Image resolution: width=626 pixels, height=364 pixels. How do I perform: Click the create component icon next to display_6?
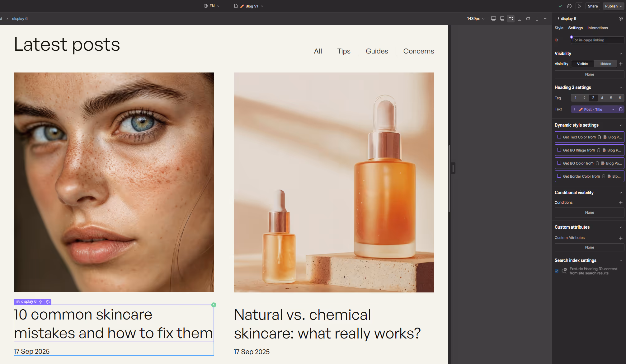(621, 19)
